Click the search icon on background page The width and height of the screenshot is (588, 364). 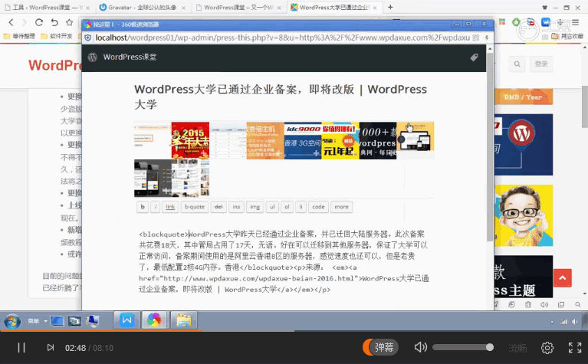pyautogui.click(x=517, y=64)
